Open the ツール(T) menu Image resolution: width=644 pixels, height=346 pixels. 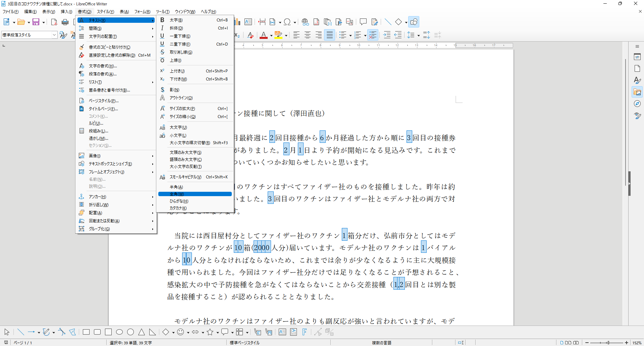162,12
